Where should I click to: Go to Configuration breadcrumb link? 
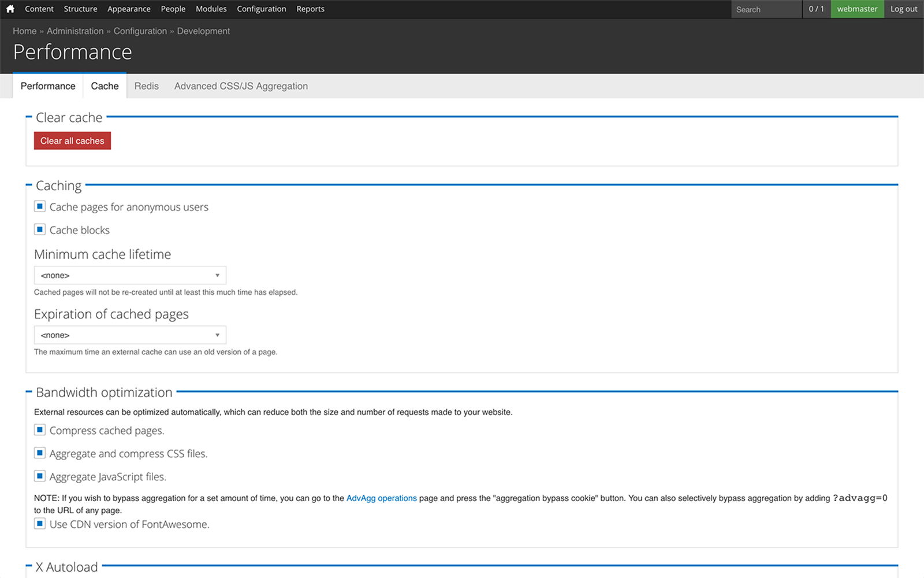click(140, 31)
